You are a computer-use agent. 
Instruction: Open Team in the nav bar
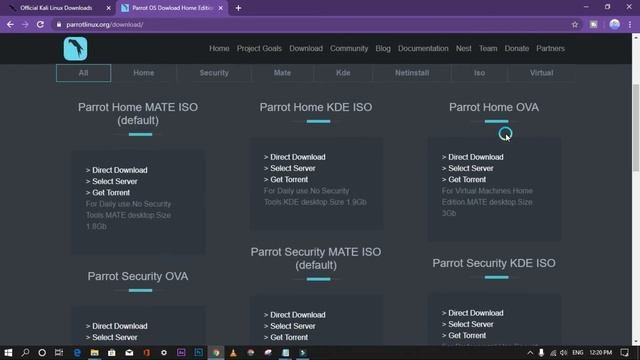[x=488, y=48]
